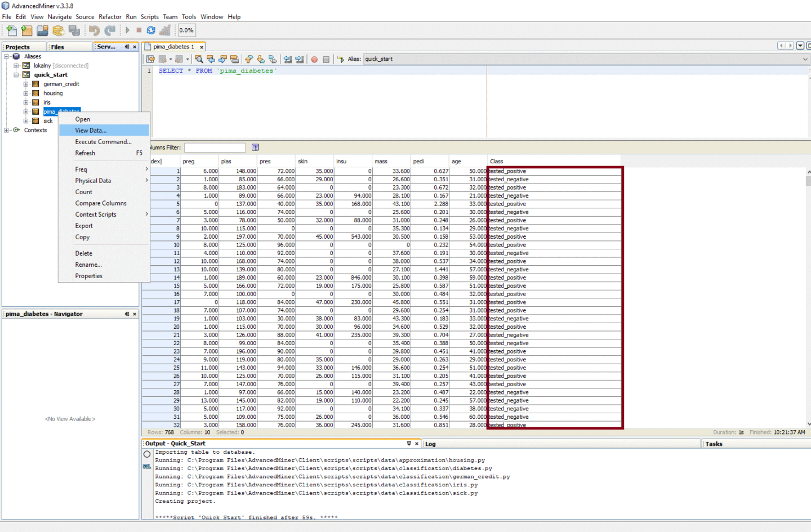Click inside the Columns Filter text field
This screenshot has height=532, width=811.
[215, 147]
